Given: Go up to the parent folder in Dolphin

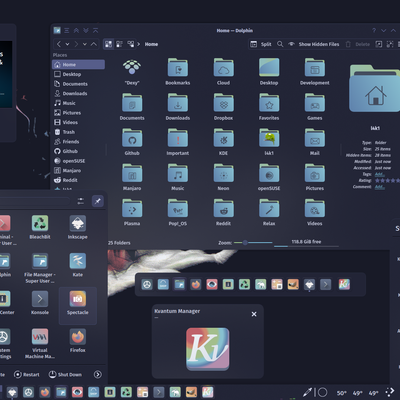Looking at the screenshot, I should (94, 44).
